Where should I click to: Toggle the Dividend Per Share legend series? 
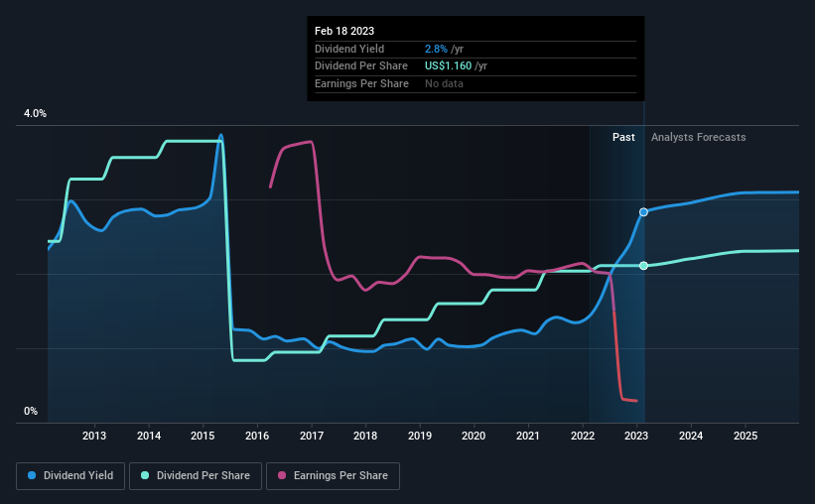point(196,476)
